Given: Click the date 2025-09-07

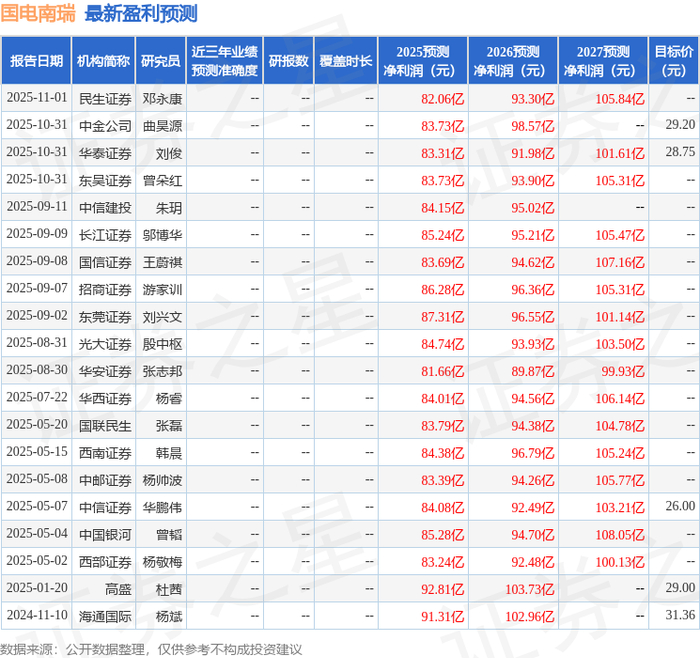Looking at the screenshot, I should (37, 288).
